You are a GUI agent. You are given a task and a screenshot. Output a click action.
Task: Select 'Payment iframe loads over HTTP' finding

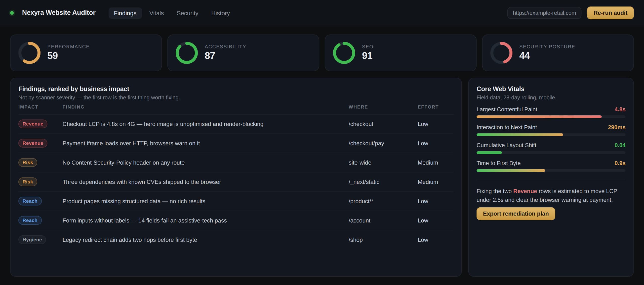236,143
